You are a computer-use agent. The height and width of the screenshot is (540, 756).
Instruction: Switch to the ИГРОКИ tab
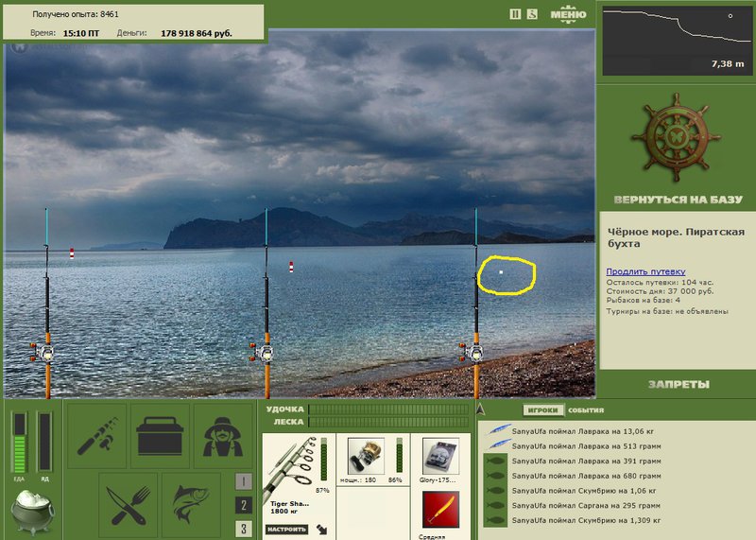point(542,410)
